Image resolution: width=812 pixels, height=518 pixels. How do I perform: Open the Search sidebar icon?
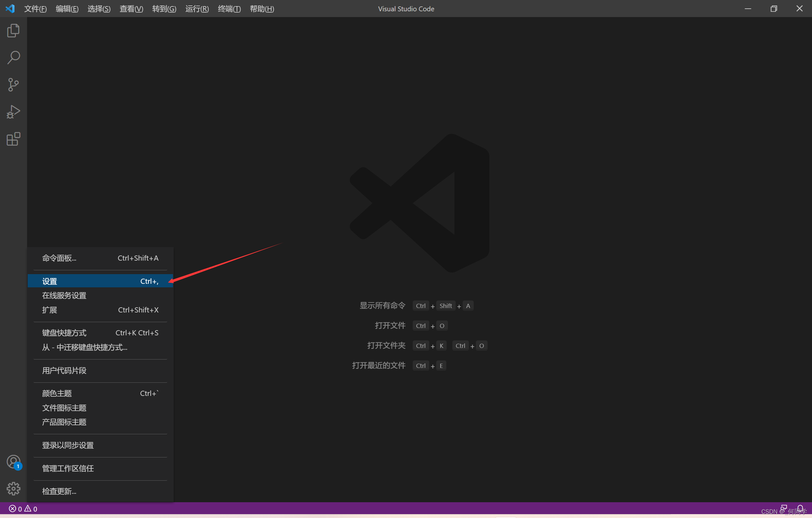coord(13,58)
